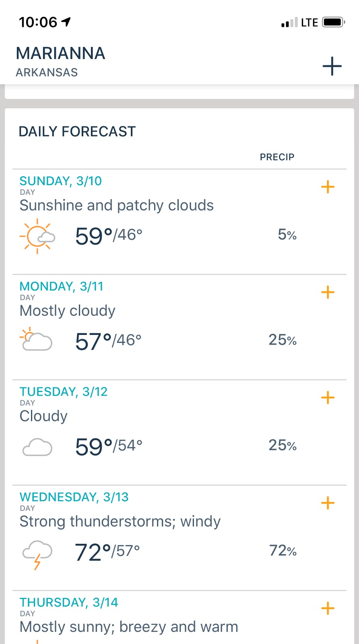Tap the cellular signal bars icon
Viewport: 359px width, 644px height.
point(289,23)
